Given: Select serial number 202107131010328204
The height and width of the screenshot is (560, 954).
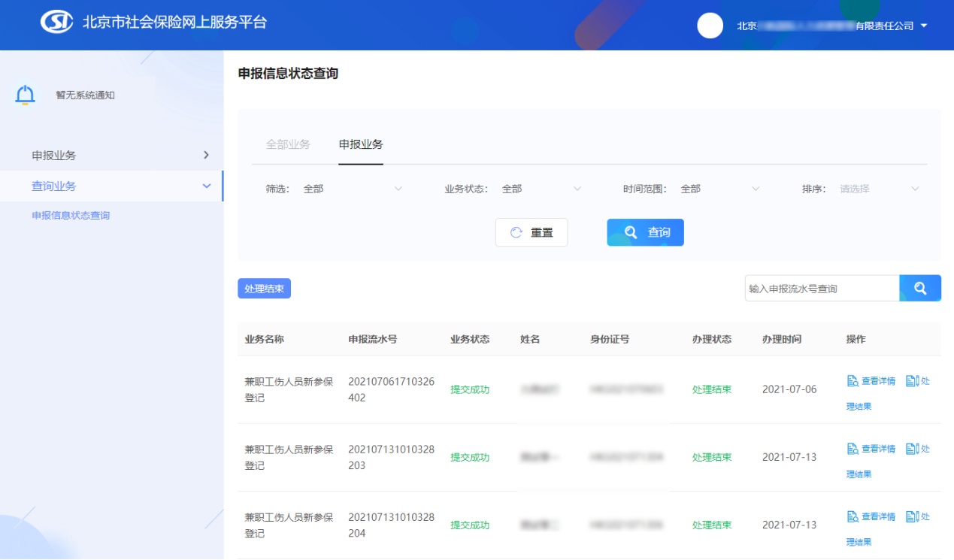Looking at the screenshot, I should point(391,525).
